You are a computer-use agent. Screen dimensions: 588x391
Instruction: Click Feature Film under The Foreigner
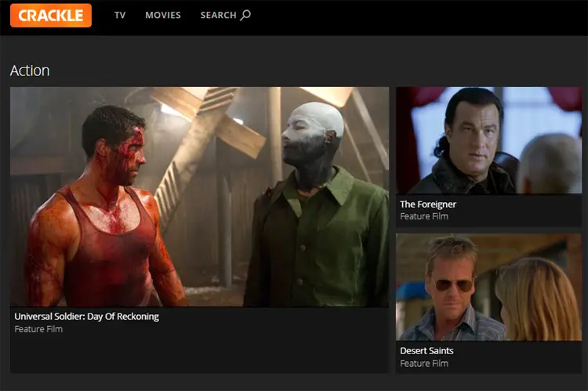424,216
